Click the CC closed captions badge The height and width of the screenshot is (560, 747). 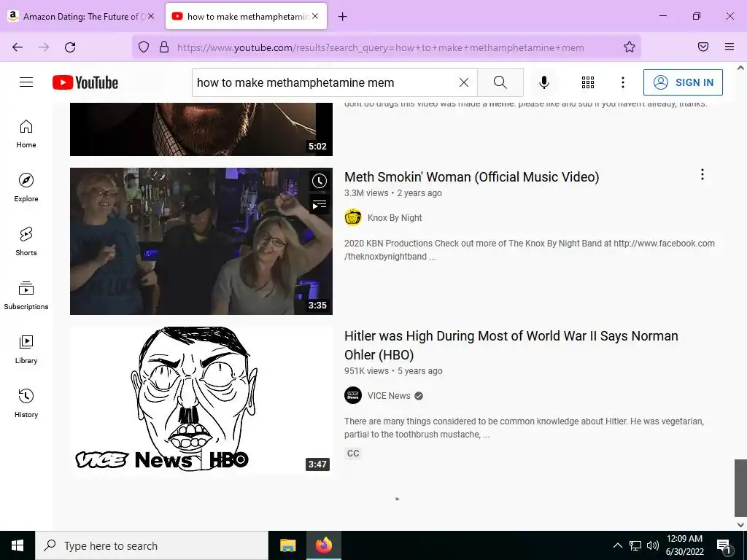coord(353,454)
